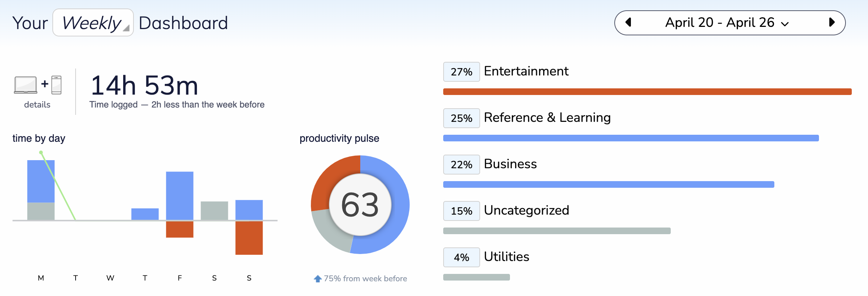The width and height of the screenshot is (868, 296).
Task: Click the productivity pulse score 63
Action: (x=360, y=205)
